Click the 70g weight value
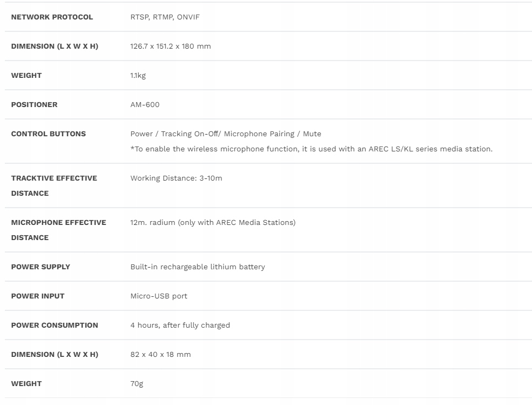This screenshot has width=532, height=405. click(x=137, y=383)
